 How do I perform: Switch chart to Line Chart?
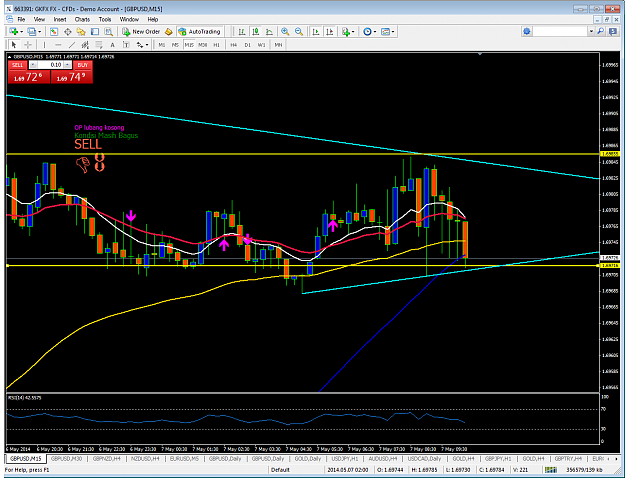pos(269,31)
